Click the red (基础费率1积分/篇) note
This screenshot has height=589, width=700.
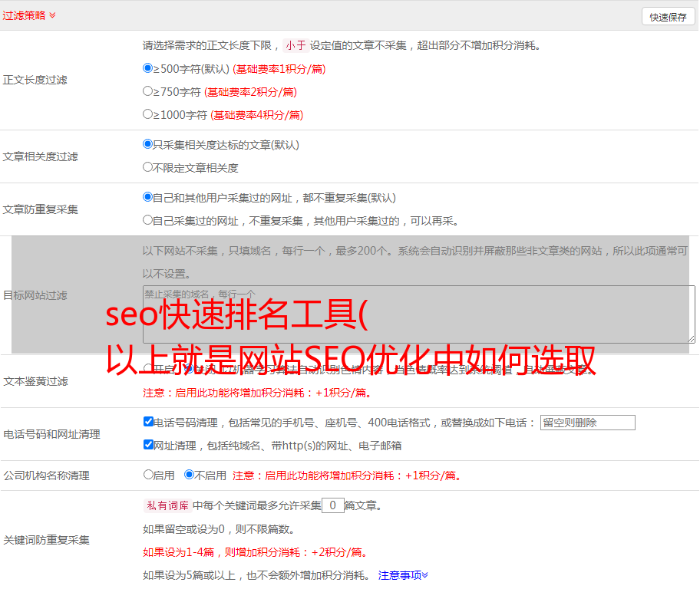pyautogui.click(x=279, y=69)
